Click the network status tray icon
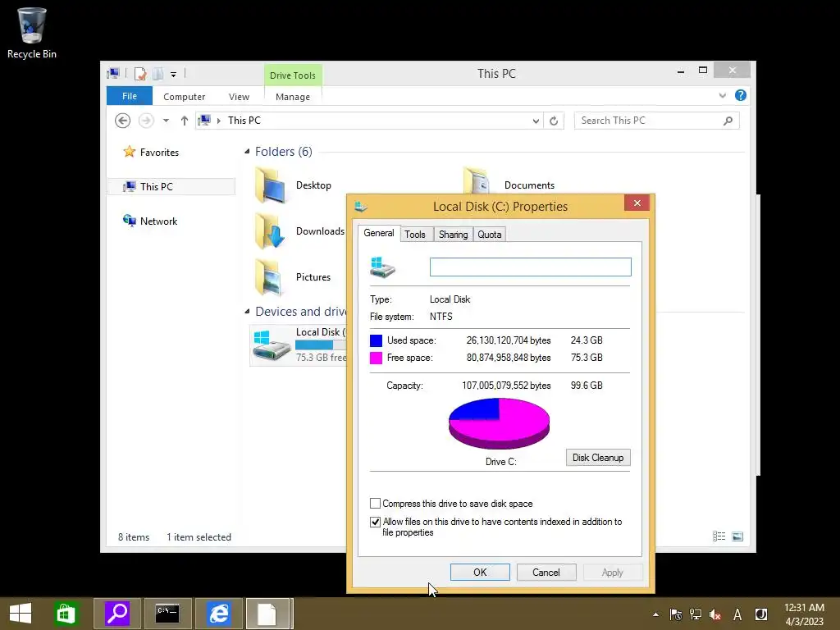 (696, 614)
